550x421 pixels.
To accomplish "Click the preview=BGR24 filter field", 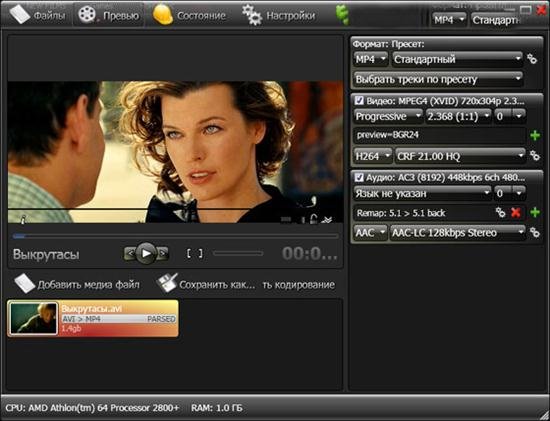I will tap(439, 135).
